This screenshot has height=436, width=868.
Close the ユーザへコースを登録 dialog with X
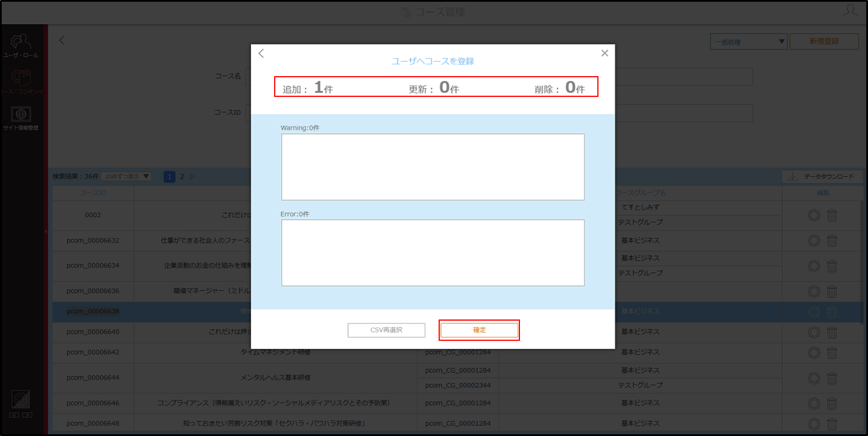click(x=605, y=53)
